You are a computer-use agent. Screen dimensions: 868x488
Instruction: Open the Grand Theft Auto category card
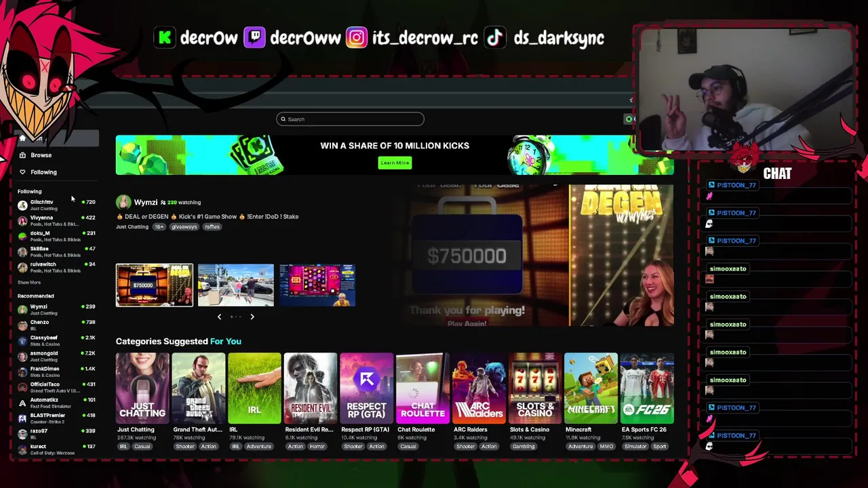198,388
